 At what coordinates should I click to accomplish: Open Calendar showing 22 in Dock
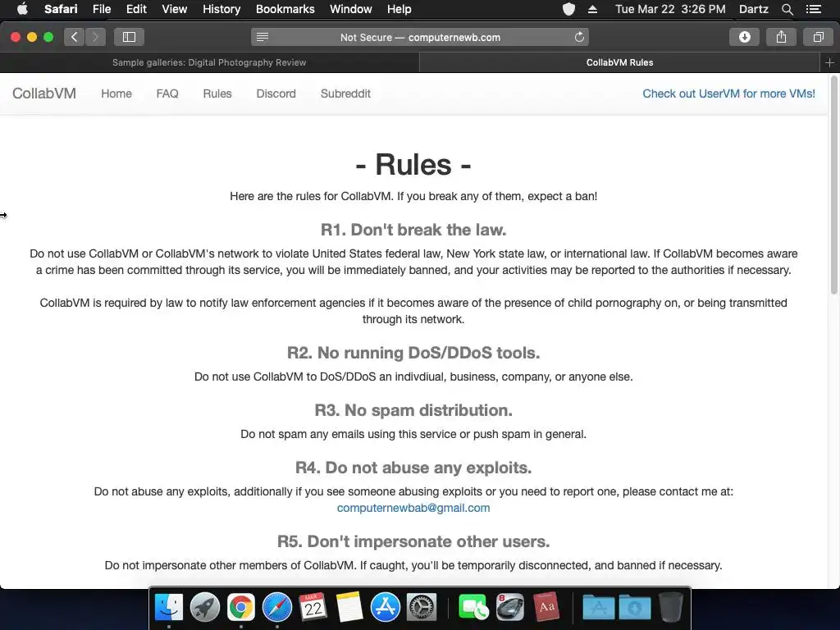coord(313,608)
